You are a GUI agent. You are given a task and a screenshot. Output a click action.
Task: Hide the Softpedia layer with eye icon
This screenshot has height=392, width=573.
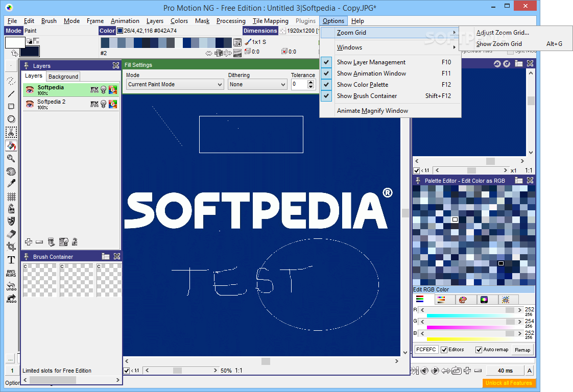tap(30, 90)
